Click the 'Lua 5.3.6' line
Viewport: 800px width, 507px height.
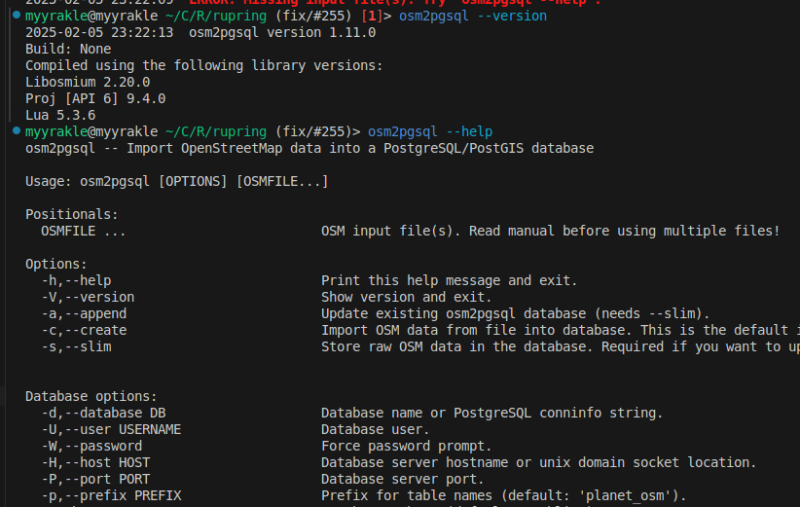click(x=60, y=115)
